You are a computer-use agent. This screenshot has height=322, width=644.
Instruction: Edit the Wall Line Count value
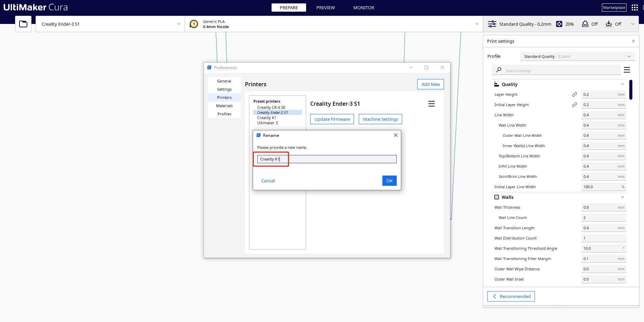(x=604, y=218)
